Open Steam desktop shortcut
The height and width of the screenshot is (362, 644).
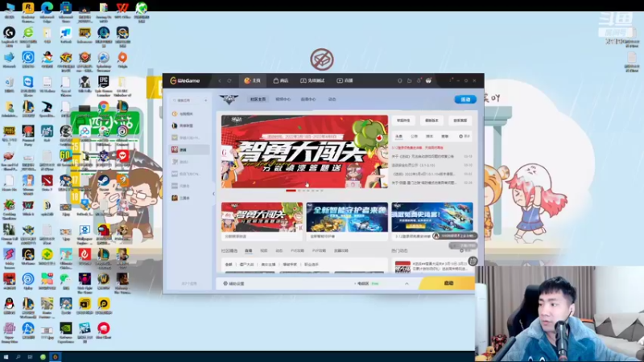[104, 182]
